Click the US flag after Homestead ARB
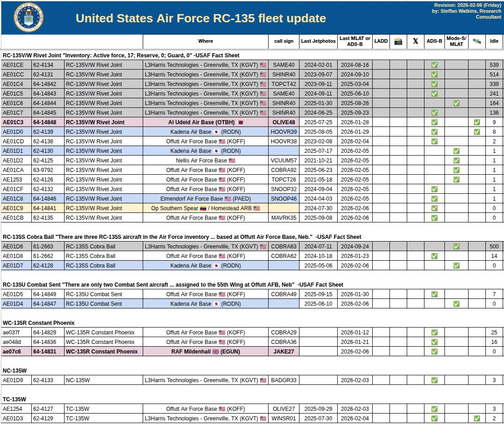 point(256,208)
